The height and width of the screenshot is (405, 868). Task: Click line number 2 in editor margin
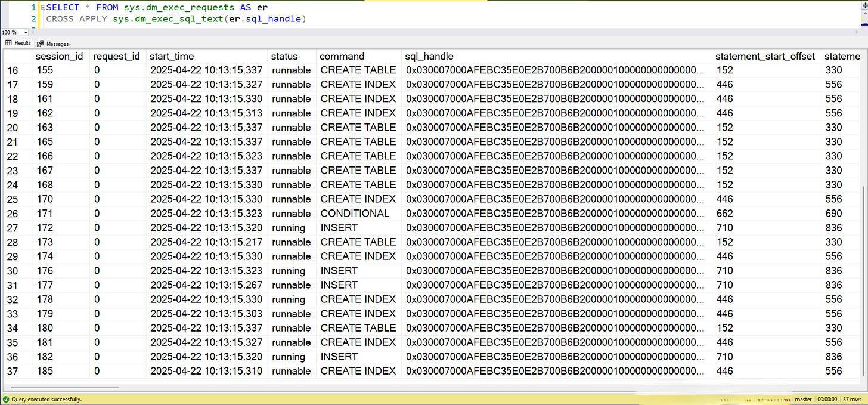33,19
